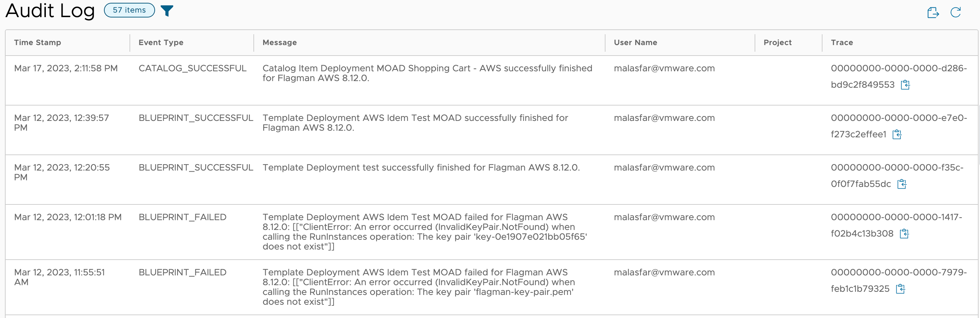
Task: Copy trace ID ending feb1c1b79325
Action: click(900, 289)
